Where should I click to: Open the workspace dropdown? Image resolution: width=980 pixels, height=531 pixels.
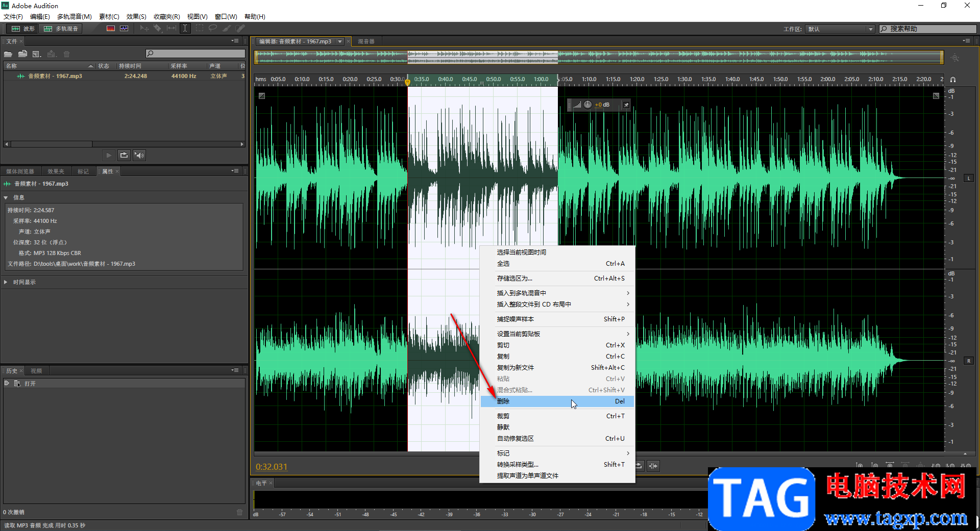pos(840,29)
